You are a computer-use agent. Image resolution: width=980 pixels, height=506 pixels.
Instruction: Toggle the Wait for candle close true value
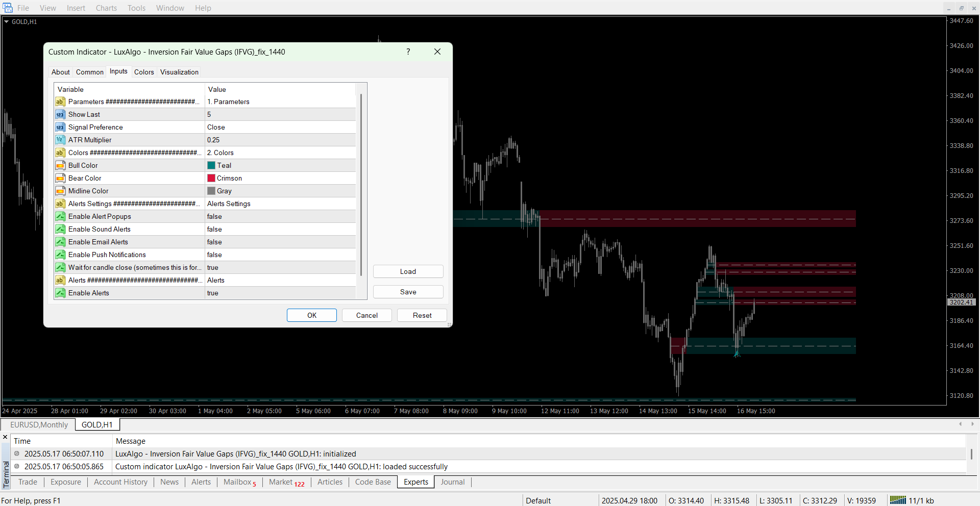(280, 267)
